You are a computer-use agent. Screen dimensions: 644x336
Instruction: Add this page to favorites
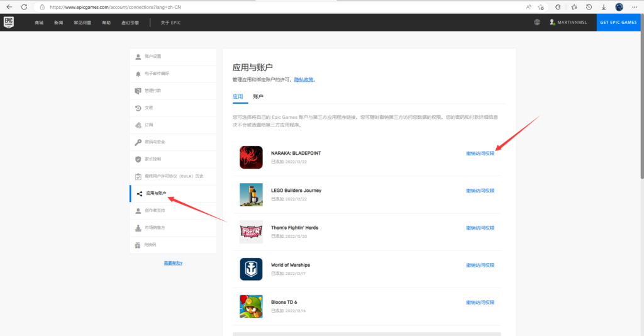(x=541, y=7)
